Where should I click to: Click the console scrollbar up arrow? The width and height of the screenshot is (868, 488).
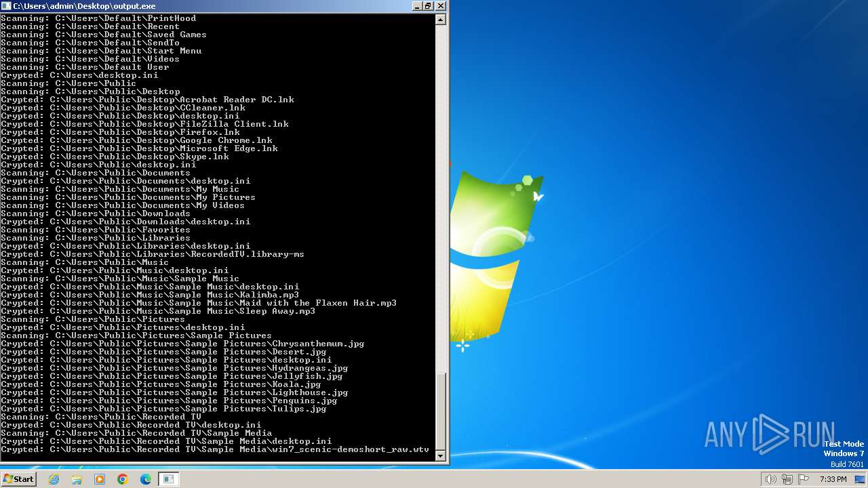point(441,20)
